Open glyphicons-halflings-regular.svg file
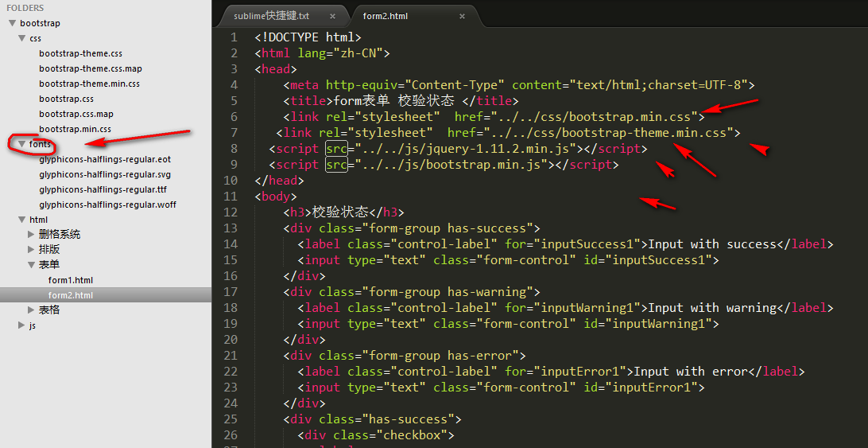The height and width of the screenshot is (448, 868). 105,174
